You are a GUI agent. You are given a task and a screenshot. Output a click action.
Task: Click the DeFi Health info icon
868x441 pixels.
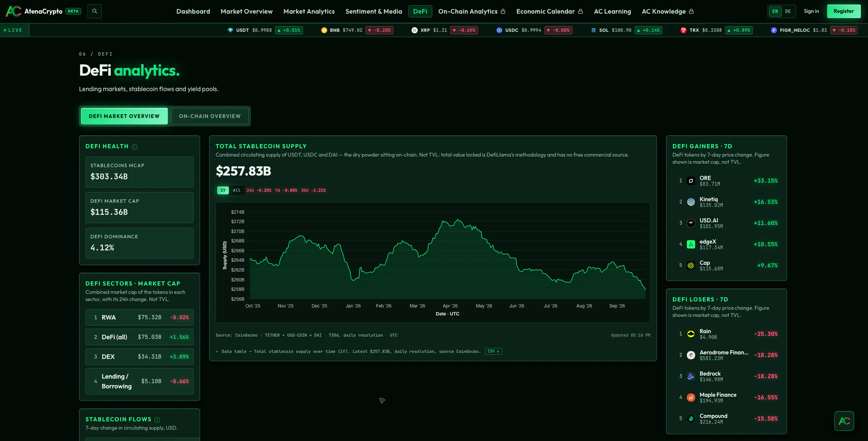[135, 147]
